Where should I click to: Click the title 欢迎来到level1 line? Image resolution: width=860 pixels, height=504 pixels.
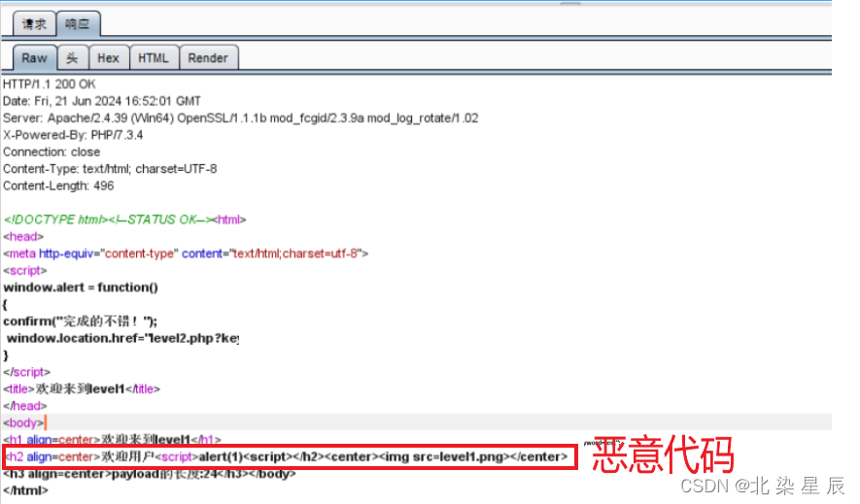pyautogui.click(x=82, y=389)
